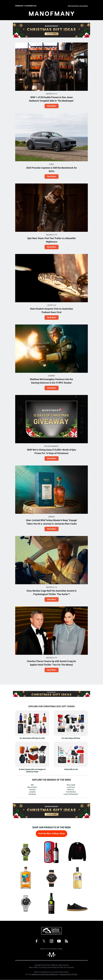
Task: Open '18 Best Gifts for Her' guide
Action: [71, 769]
